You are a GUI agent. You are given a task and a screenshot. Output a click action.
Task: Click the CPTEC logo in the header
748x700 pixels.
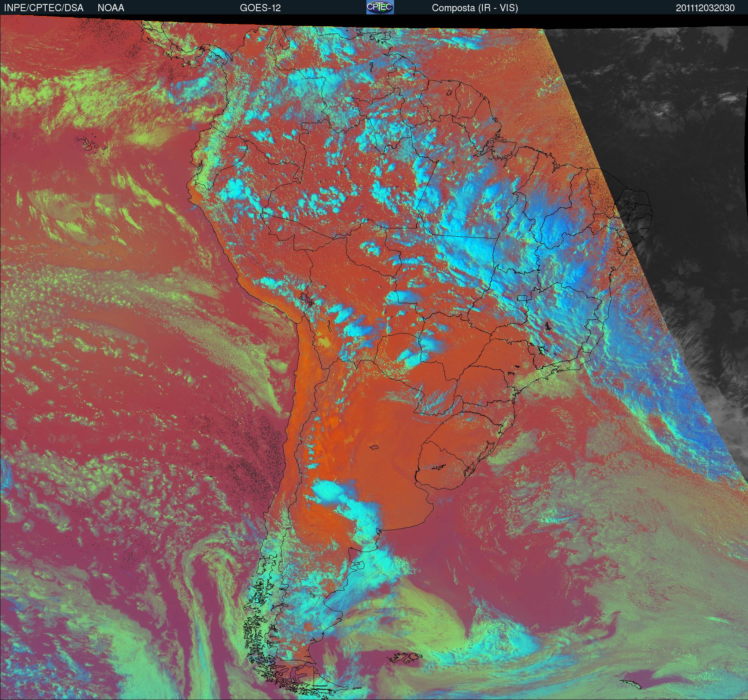[x=380, y=8]
